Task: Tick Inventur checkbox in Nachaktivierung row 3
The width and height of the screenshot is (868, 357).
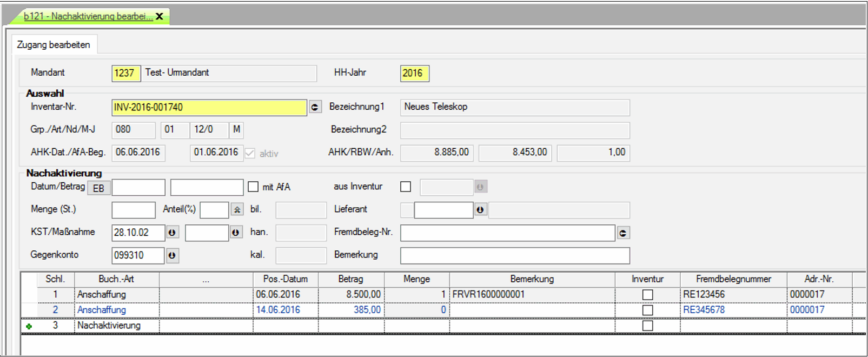Action: coord(647,326)
